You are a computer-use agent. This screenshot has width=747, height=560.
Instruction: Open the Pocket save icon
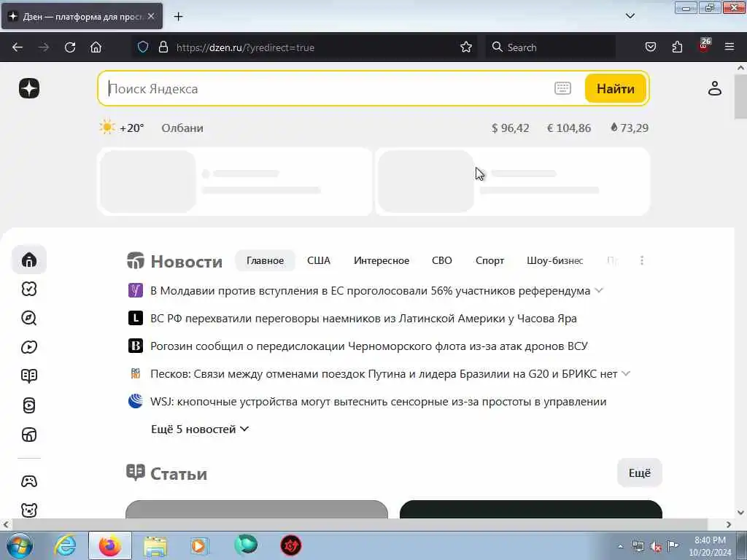click(651, 47)
